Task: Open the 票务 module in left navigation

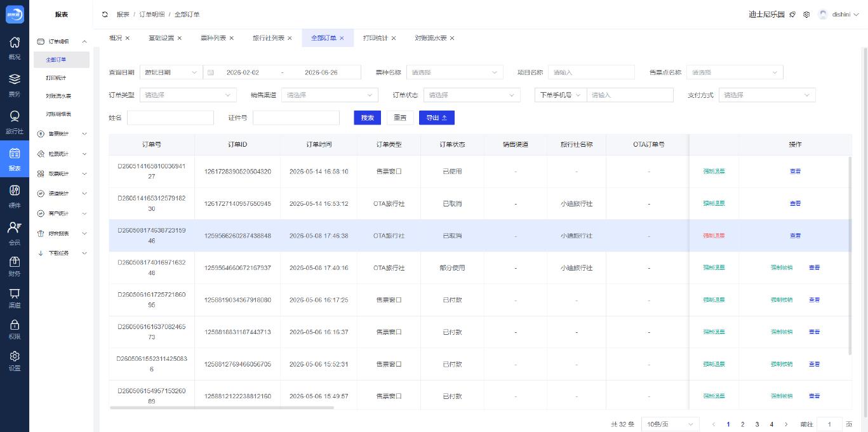Action: 14,85
